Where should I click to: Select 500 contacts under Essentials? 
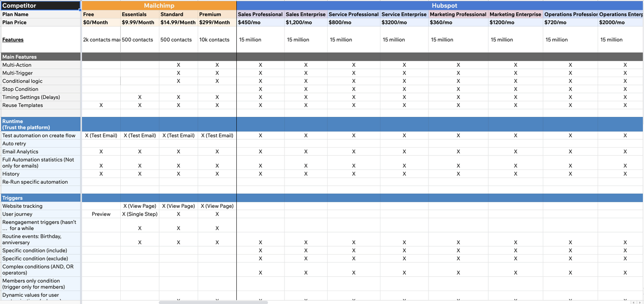[140, 39]
